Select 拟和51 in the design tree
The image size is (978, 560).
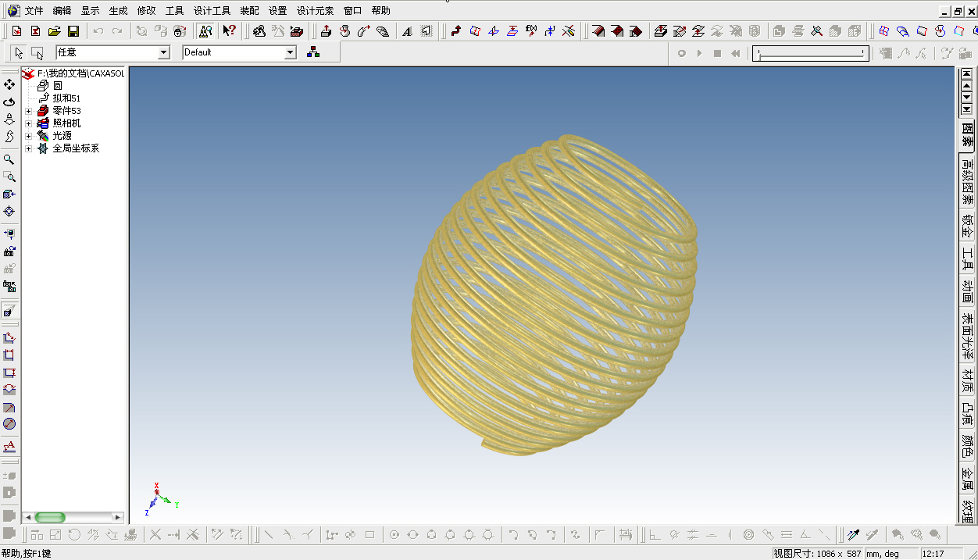(x=66, y=98)
